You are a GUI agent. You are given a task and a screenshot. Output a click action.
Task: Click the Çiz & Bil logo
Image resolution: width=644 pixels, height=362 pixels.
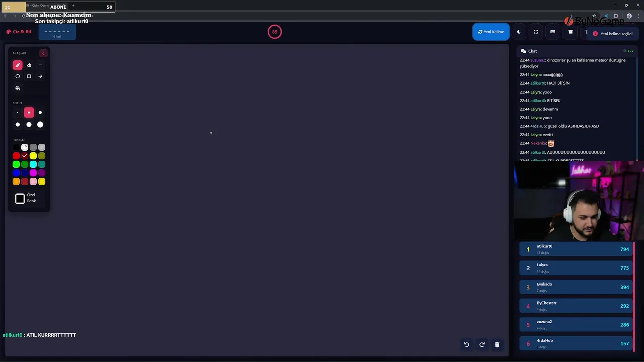pyautogui.click(x=19, y=32)
